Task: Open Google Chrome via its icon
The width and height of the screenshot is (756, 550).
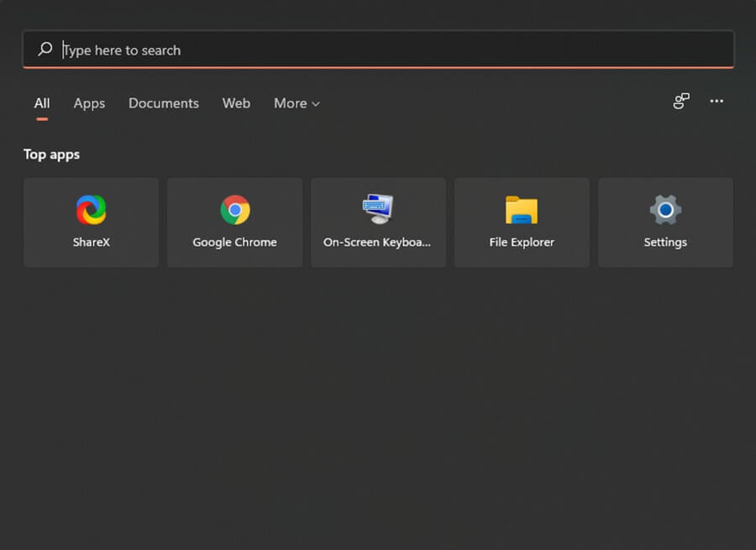Action: 235,210
